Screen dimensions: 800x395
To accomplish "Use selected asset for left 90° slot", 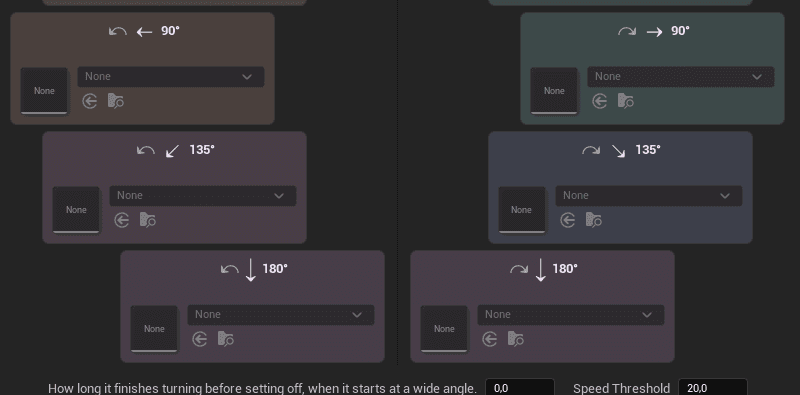I will [x=90, y=101].
